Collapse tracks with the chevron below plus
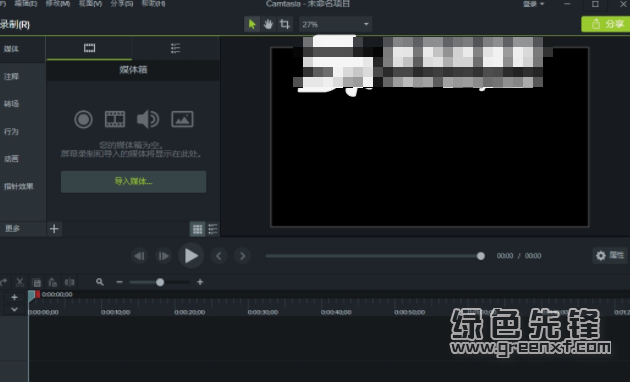This screenshot has height=382, width=630. 14,309
